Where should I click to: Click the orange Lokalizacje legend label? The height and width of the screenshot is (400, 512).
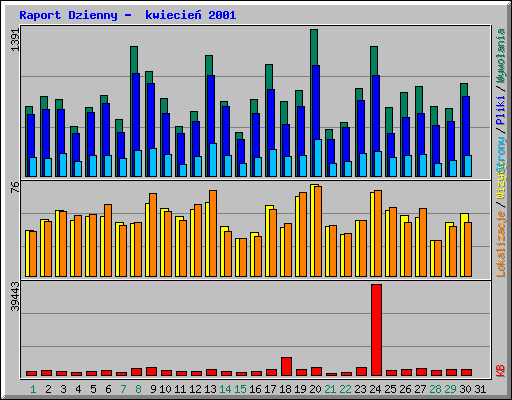point(501,244)
